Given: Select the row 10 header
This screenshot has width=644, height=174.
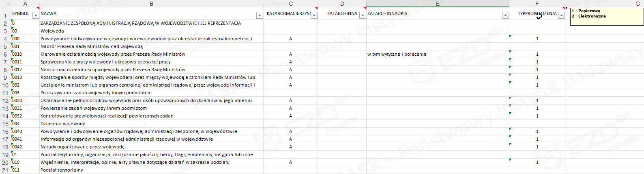Looking at the screenshot, I should pos(5,85).
